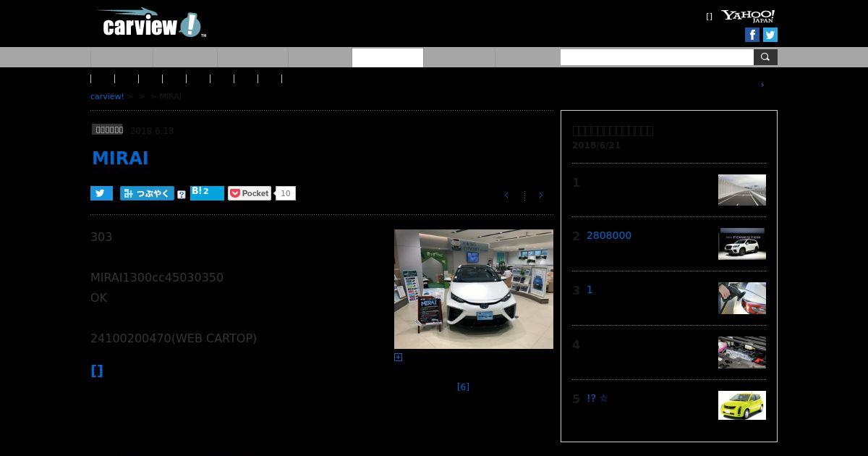Go to next article with right chevron

coord(540,195)
